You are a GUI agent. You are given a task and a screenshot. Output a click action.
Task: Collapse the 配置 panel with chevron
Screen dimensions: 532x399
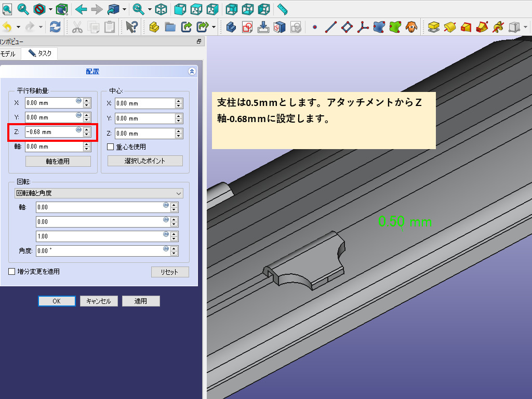click(192, 72)
